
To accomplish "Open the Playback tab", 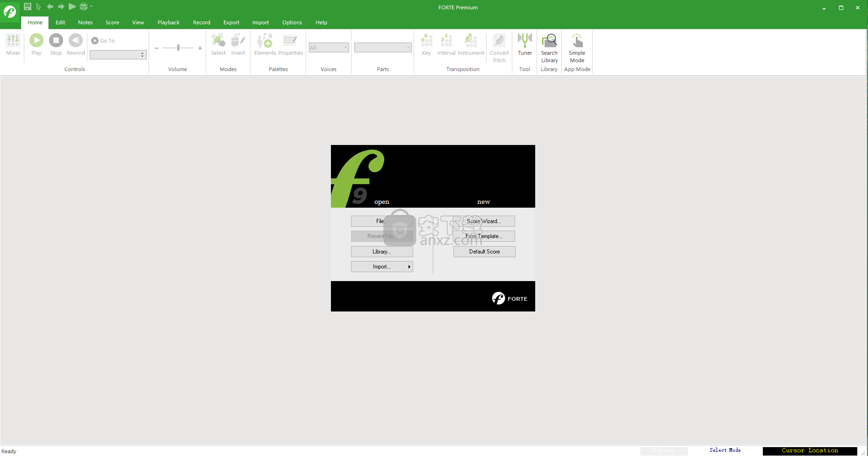I will pos(168,22).
